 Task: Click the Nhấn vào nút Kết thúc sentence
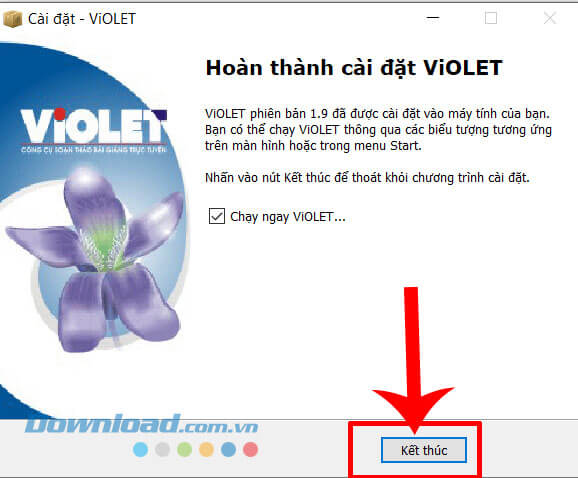click(367, 178)
